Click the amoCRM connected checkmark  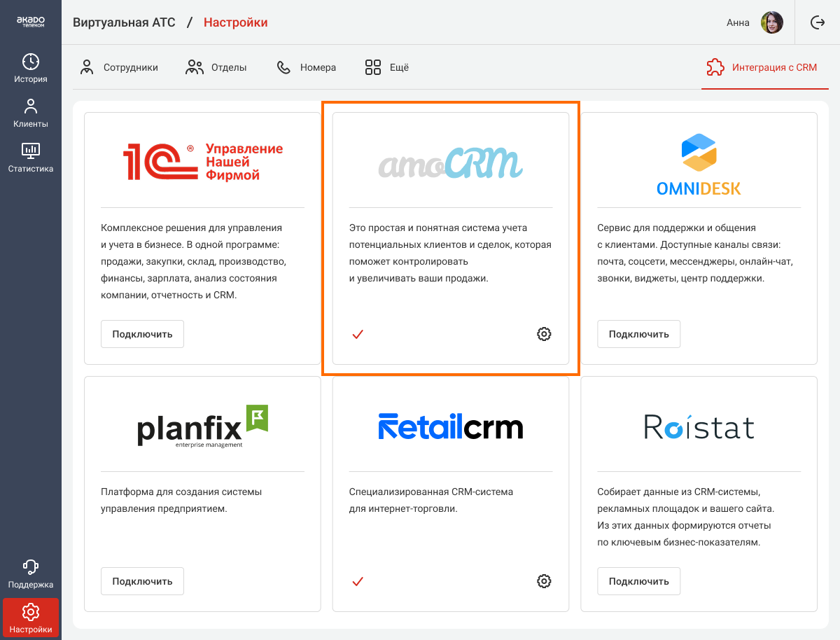tap(358, 334)
